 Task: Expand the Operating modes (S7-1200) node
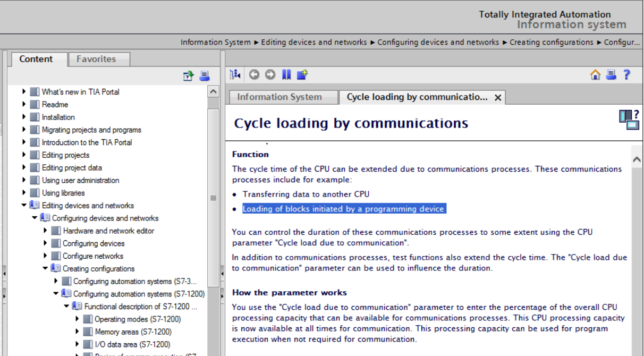click(77, 319)
